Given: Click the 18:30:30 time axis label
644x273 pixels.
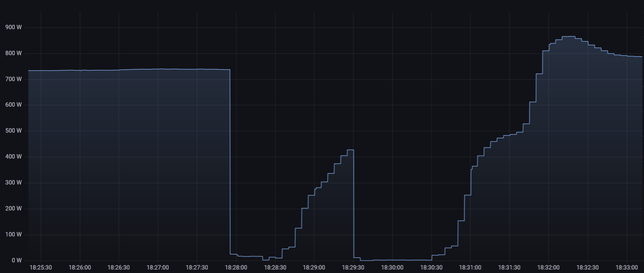Looking at the screenshot, I should (x=431, y=268).
